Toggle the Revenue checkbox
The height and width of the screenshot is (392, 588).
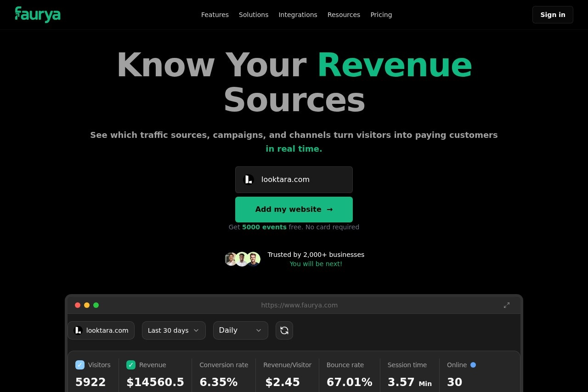[131, 365]
